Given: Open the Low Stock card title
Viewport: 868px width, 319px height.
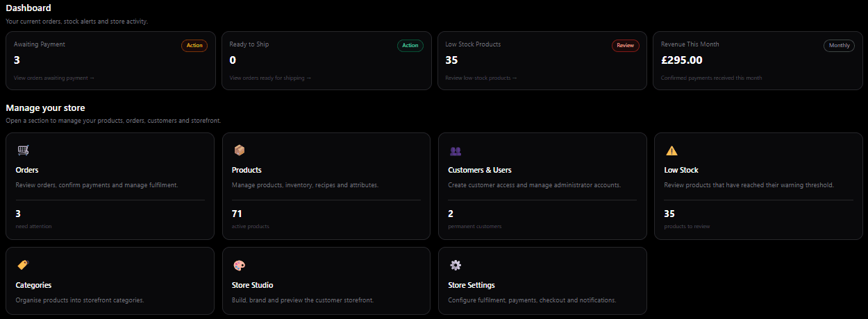Looking at the screenshot, I should pos(681,170).
